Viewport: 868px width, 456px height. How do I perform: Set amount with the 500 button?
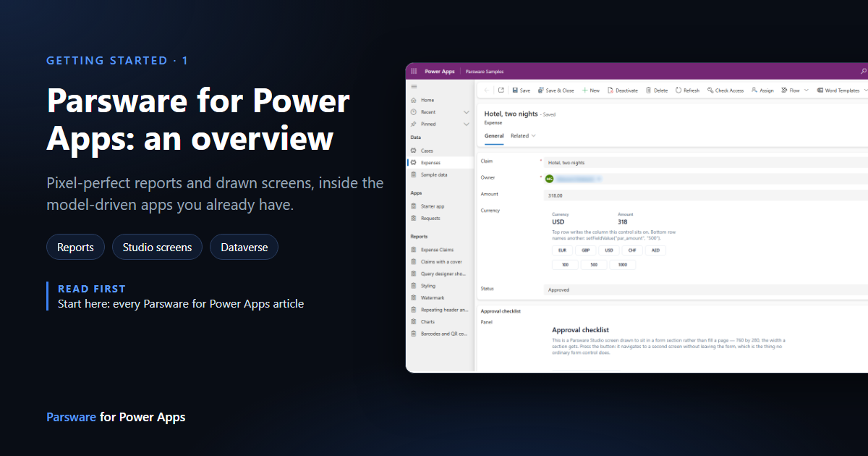point(594,265)
